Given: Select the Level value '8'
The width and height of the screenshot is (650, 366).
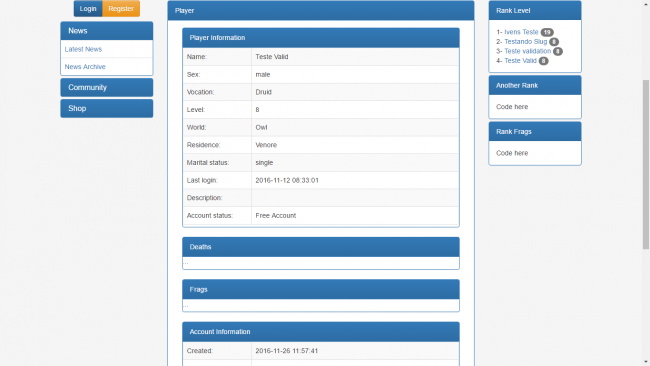Looking at the screenshot, I should [257, 110].
